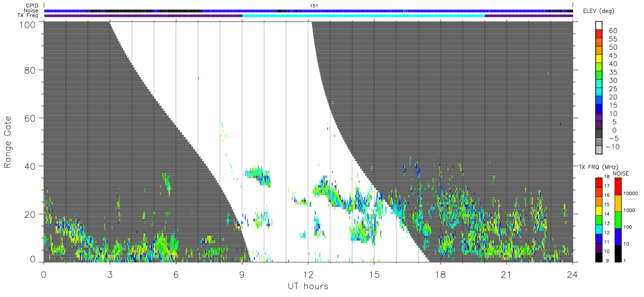Click the ELEV legend value '50'
This screenshot has height=297, width=644.
[x=613, y=48]
